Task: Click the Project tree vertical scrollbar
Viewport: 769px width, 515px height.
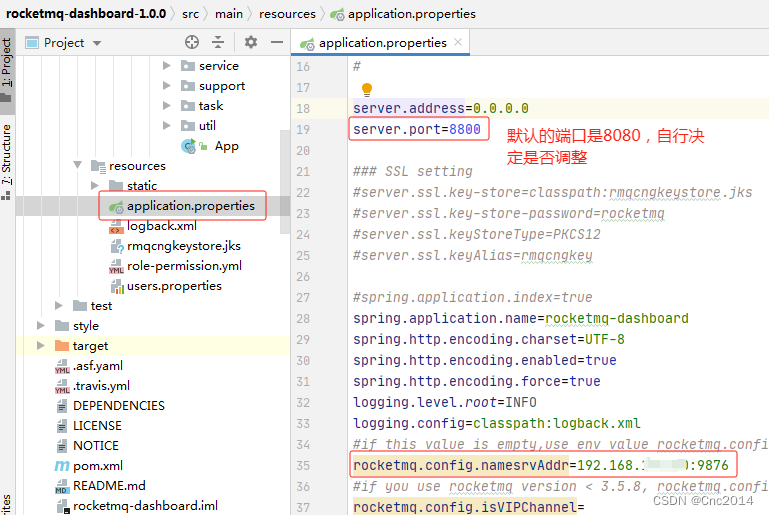Action: coord(284,181)
